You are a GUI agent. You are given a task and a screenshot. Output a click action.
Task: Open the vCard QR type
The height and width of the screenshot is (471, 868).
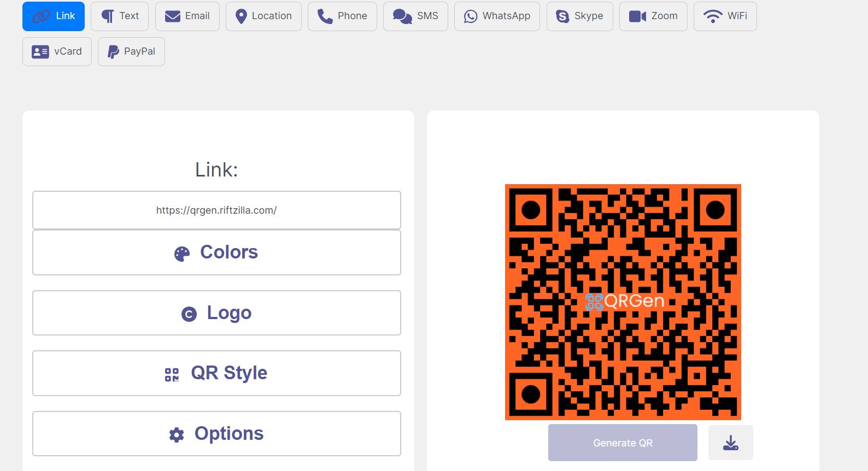point(57,51)
